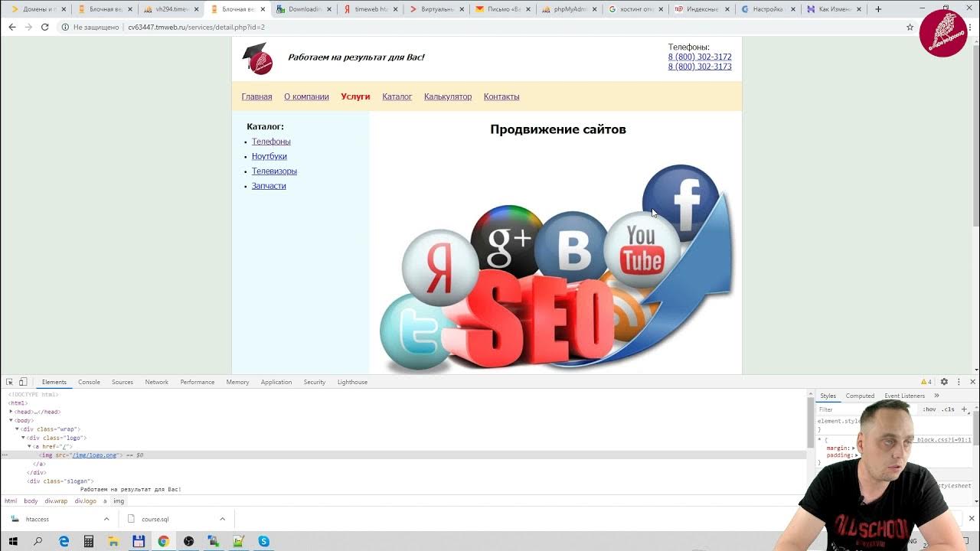The width and height of the screenshot is (980, 551).
Task: Open the Network tab in DevTools
Action: point(157,382)
